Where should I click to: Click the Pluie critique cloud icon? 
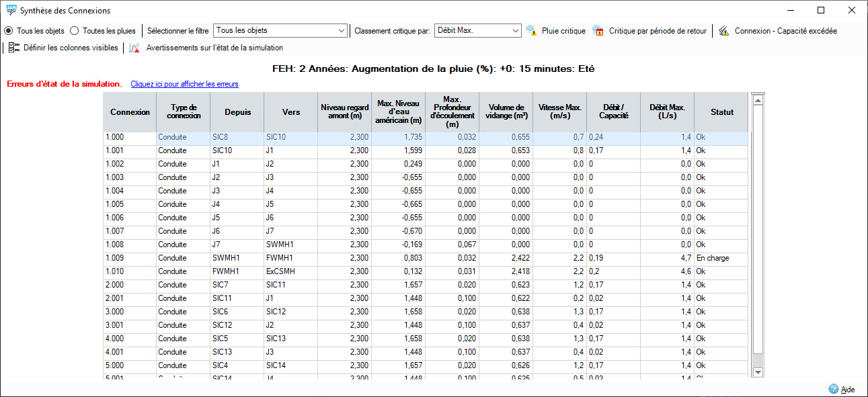click(531, 31)
